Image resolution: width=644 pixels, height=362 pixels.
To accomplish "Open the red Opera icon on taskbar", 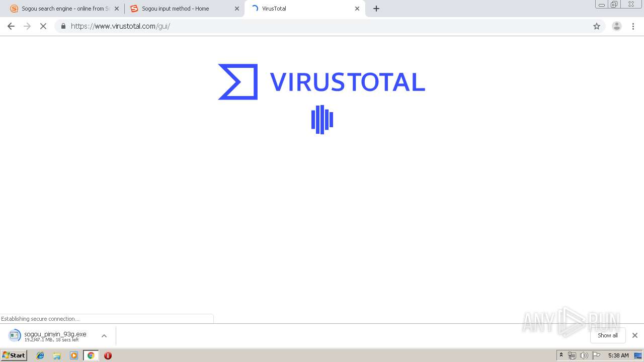I will (x=108, y=355).
